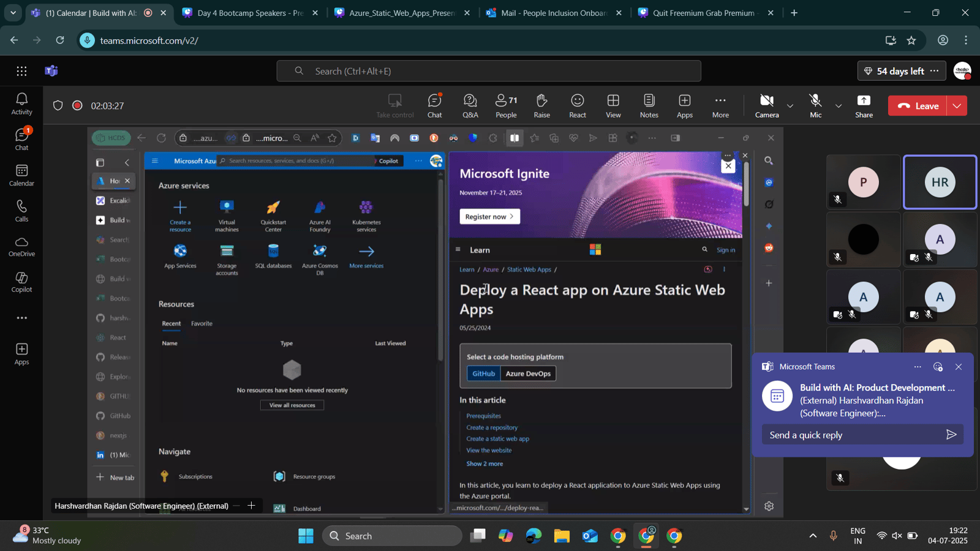Open the View layout options
Viewport: 980px width, 551px height.
(613, 106)
